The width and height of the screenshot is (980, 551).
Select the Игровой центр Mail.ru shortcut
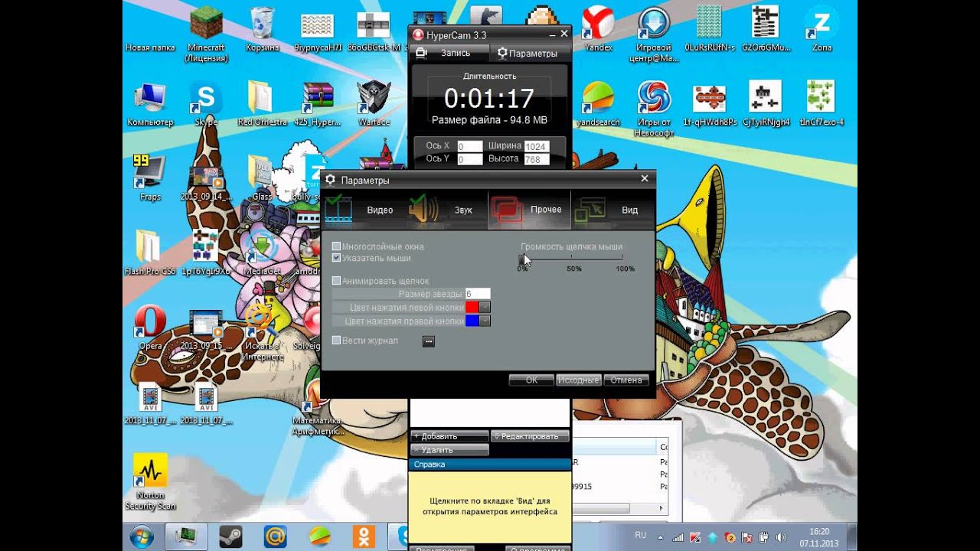tap(655, 34)
